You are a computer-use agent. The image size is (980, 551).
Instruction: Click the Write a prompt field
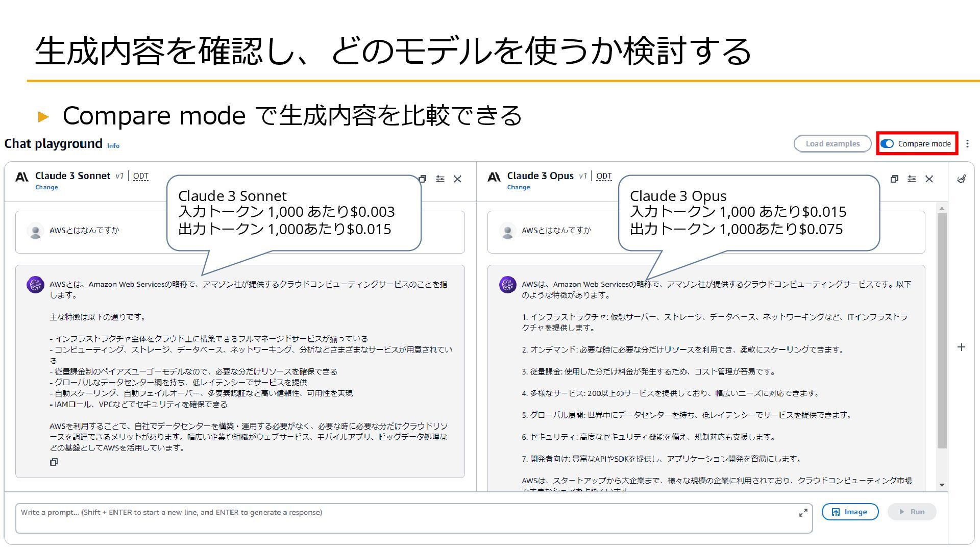tap(408, 518)
